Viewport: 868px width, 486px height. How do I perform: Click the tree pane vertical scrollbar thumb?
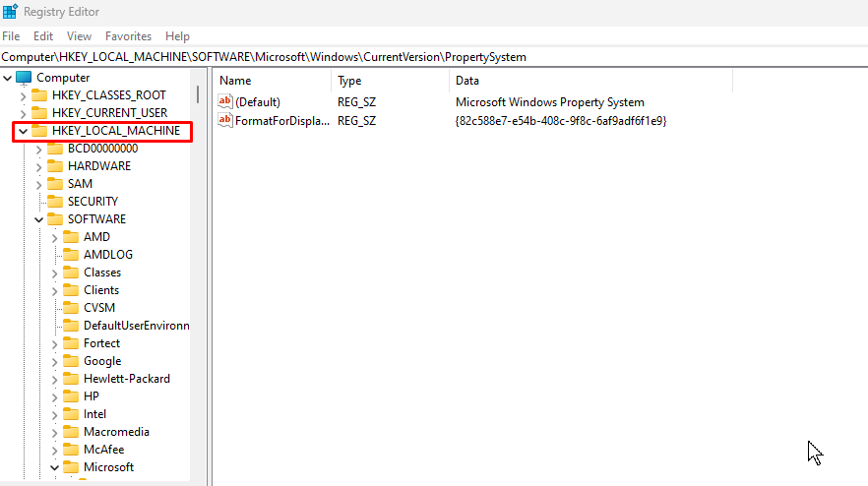(x=198, y=94)
